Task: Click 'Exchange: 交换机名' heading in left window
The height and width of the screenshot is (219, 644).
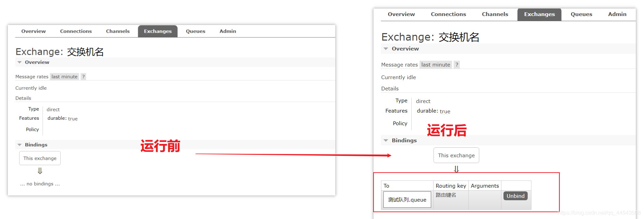Action: 60,52
